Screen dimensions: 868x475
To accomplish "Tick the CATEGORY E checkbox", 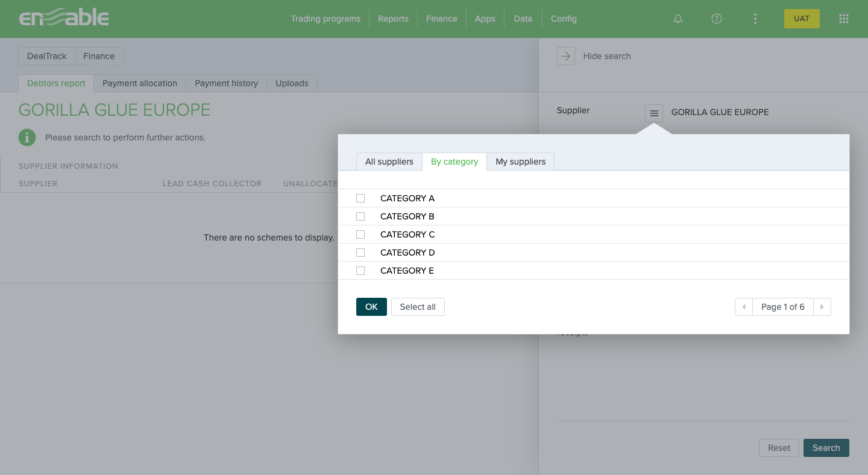I will [x=360, y=271].
